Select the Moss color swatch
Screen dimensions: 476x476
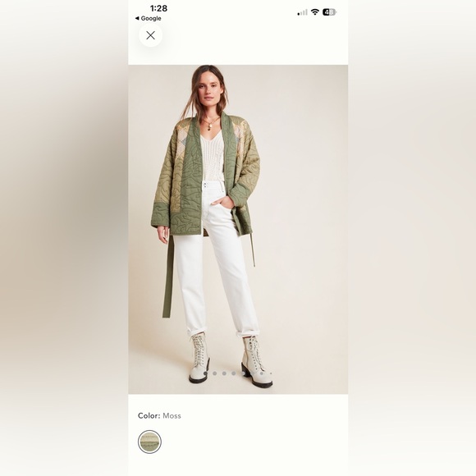click(149, 442)
